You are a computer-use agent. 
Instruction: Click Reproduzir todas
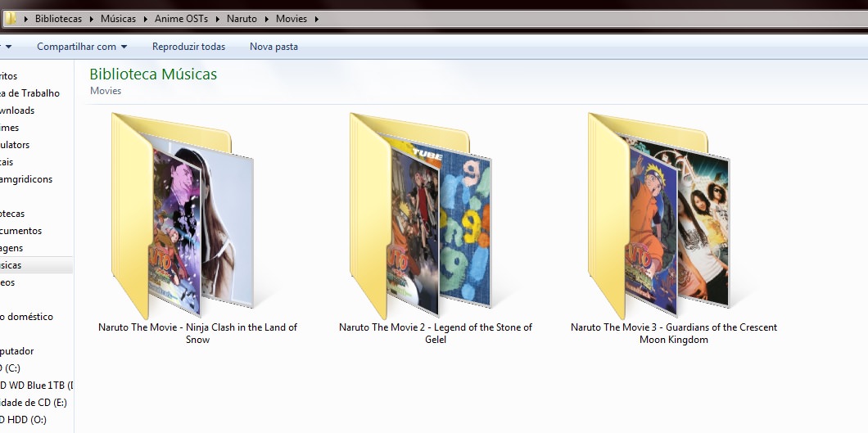(189, 47)
